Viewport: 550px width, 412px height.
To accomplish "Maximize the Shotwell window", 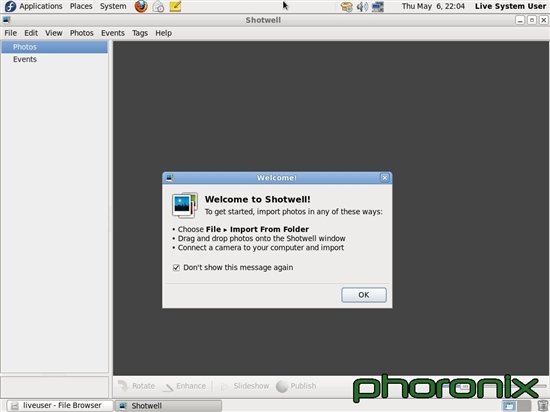I will [532, 20].
